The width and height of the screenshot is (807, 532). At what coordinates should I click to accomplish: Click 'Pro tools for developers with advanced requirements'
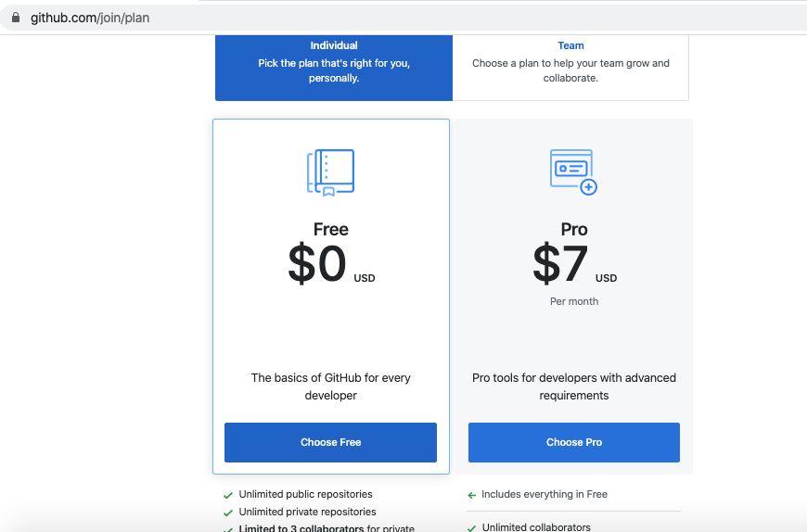[x=574, y=386]
